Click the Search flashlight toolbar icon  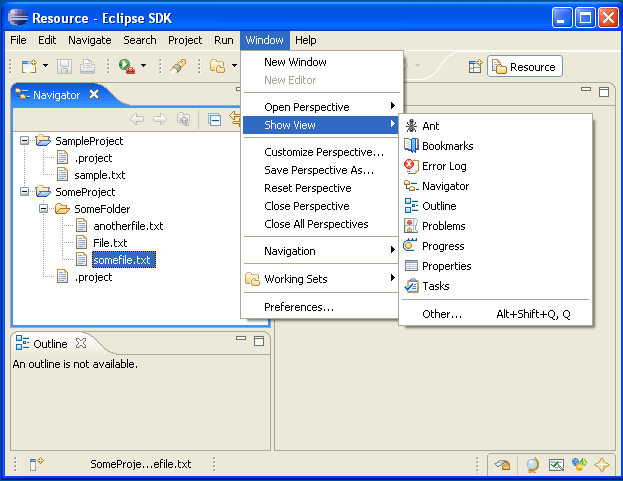coord(178,66)
